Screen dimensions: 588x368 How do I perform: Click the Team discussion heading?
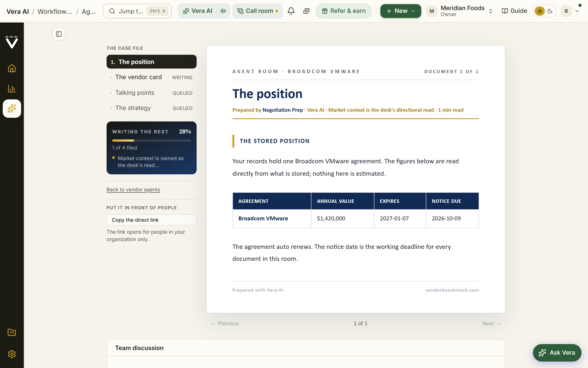pyautogui.click(x=139, y=348)
